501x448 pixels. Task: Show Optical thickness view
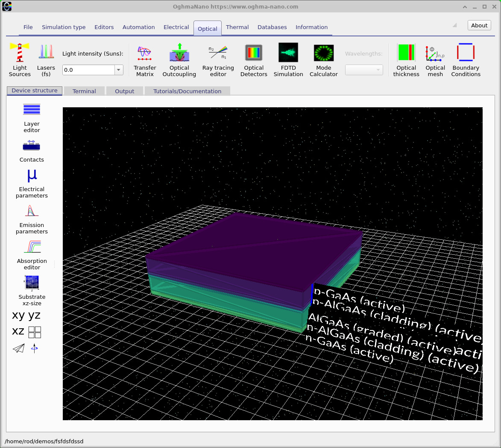coord(406,60)
